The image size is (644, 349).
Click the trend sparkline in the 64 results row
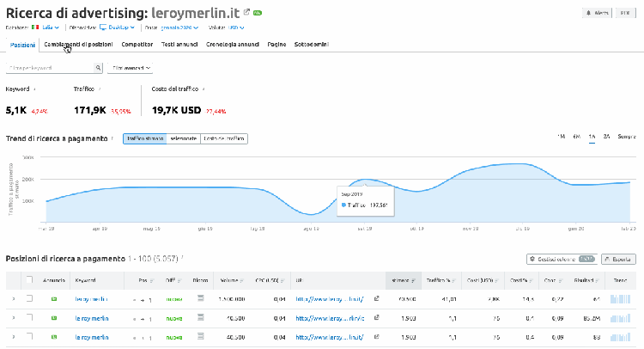pos(620,299)
